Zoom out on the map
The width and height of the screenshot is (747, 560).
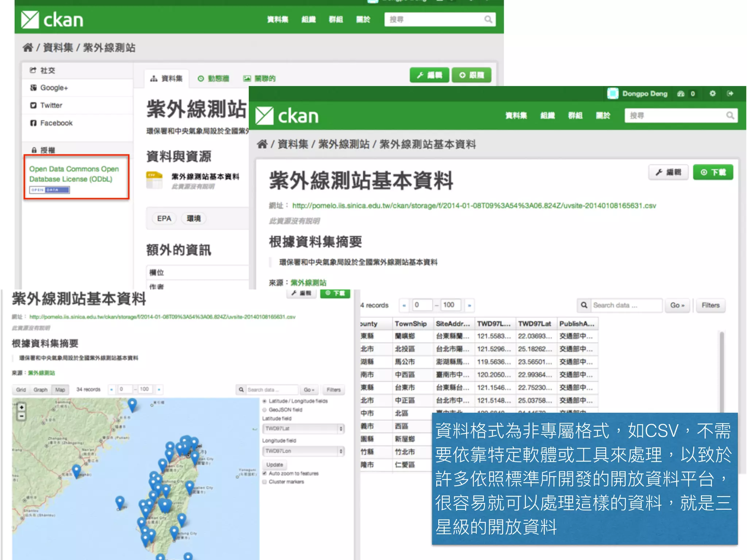click(22, 416)
